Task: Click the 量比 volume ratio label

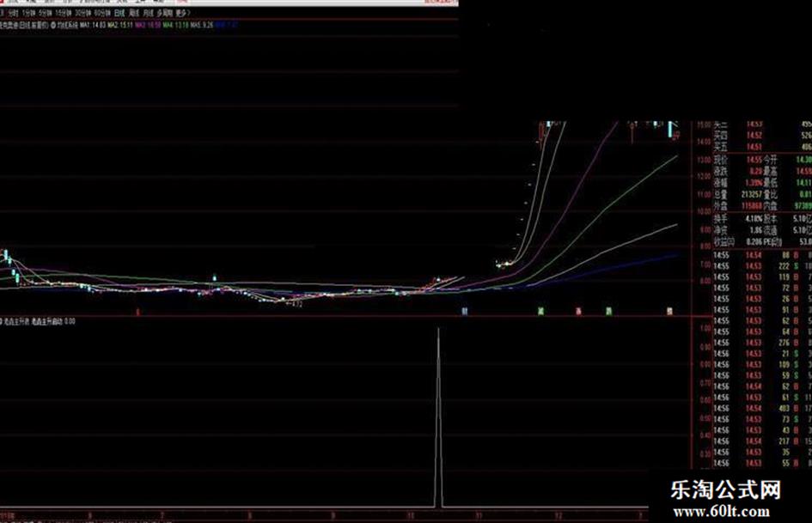Action: coord(770,195)
